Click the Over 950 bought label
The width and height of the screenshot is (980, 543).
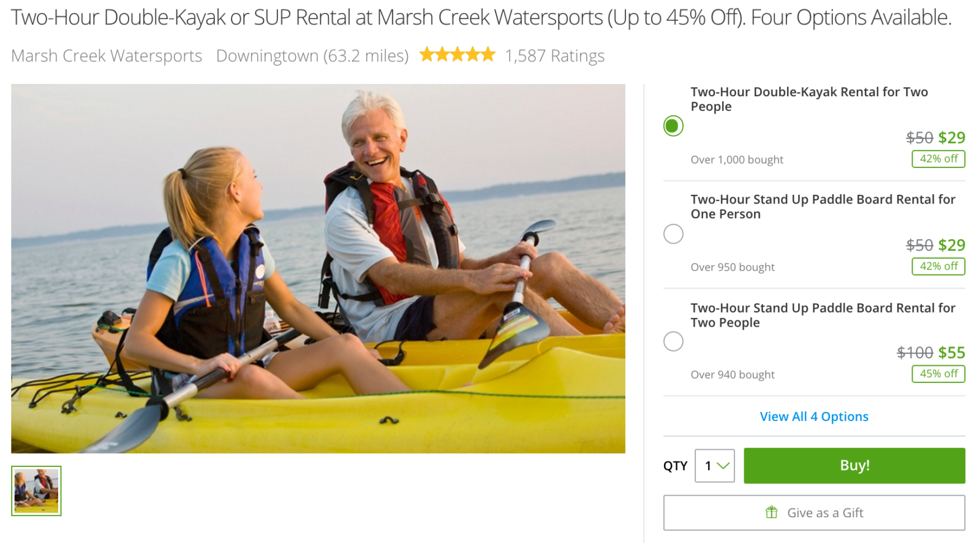(x=733, y=267)
